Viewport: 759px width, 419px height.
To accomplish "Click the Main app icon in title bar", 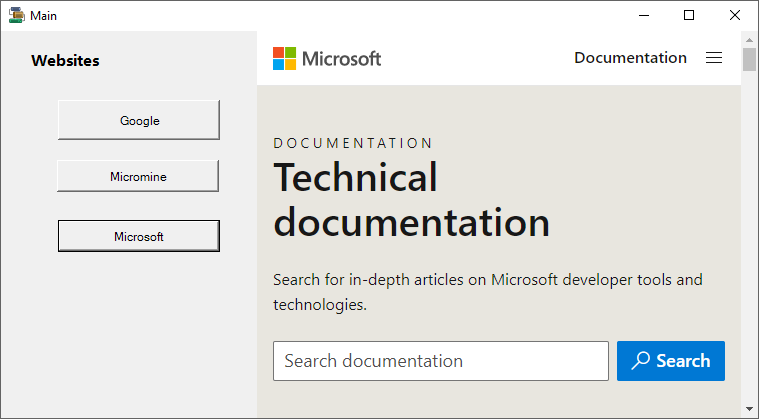I will 16,15.
